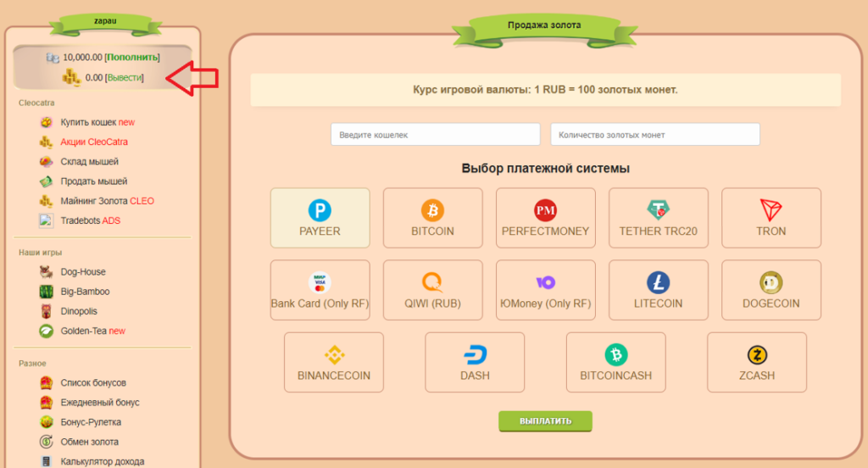Open Акции CleoCatra menu item
The width and height of the screenshot is (868, 468).
[94, 142]
